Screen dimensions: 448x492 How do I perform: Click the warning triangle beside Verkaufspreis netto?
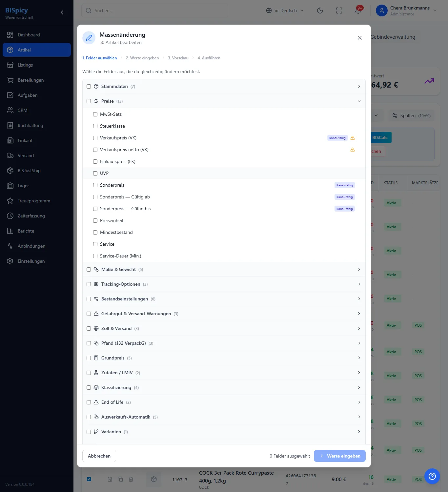[353, 150]
